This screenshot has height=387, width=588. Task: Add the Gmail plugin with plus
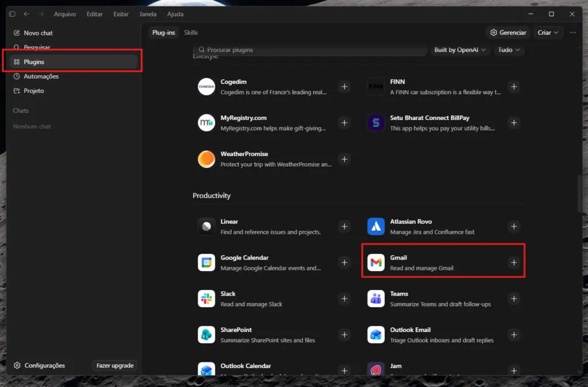(x=514, y=262)
